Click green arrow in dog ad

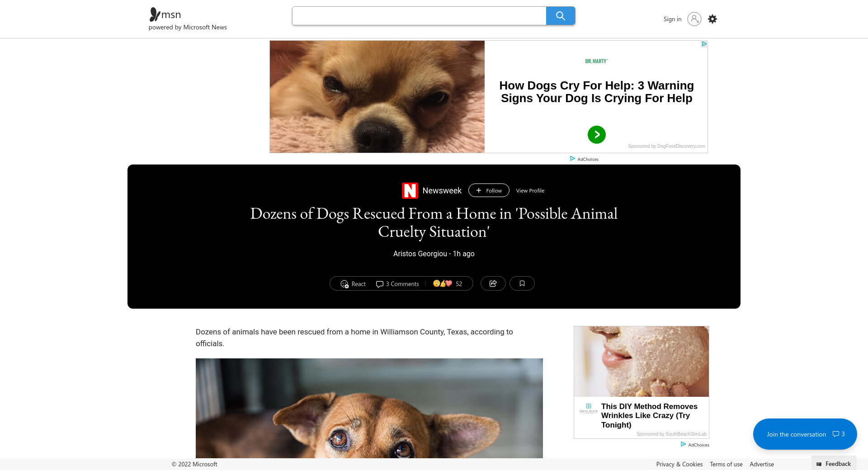pyautogui.click(x=596, y=135)
